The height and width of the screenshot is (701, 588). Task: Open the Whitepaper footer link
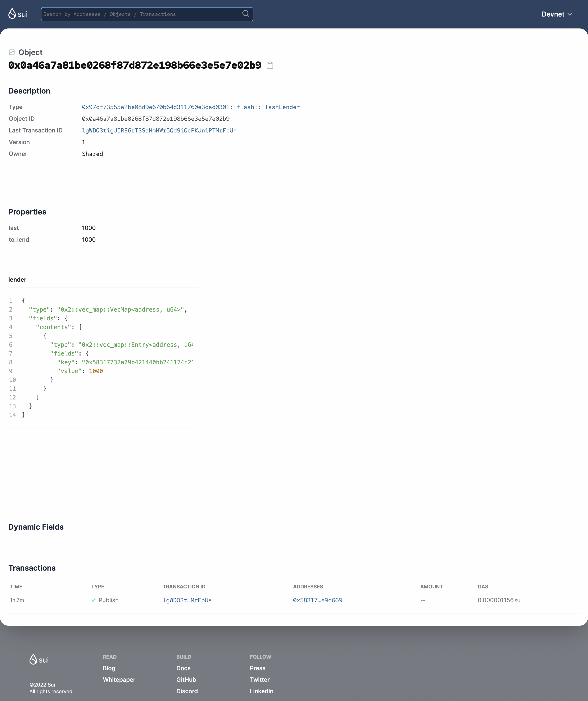119,680
